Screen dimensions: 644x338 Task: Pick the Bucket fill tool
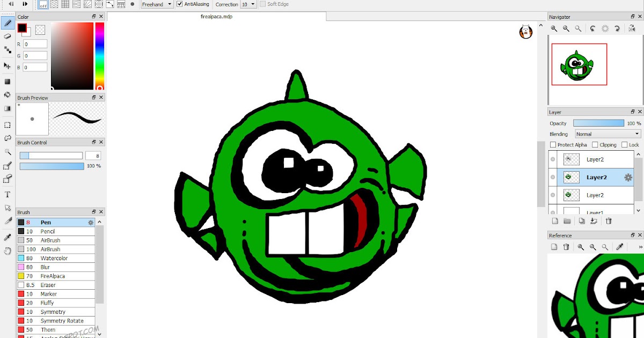[8, 95]
